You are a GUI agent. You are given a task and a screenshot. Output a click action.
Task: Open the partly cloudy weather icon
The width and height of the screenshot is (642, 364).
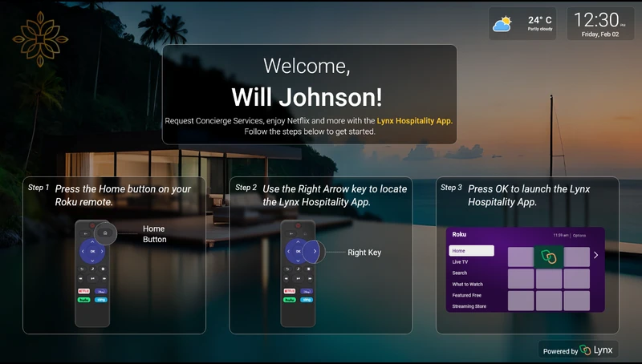(502, 24)
